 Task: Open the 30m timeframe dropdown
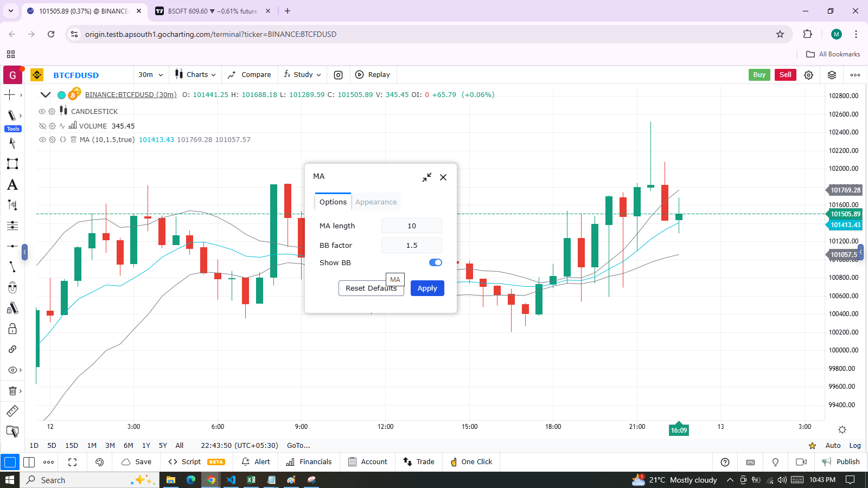pos(150,75)
